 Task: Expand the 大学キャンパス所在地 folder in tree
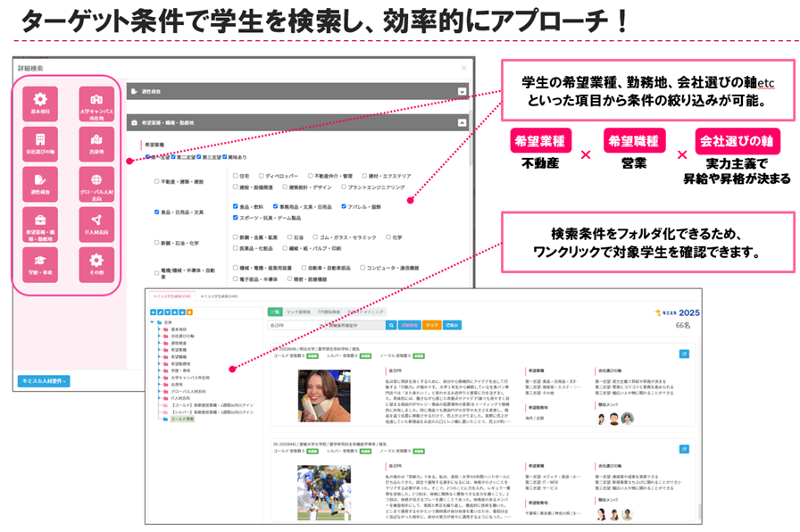[x=159, y=378]
